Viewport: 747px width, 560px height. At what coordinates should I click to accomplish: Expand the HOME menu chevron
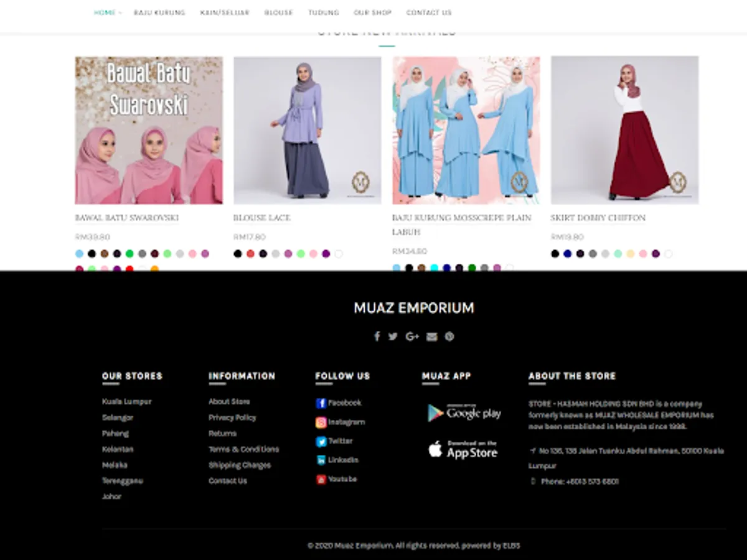(120, 12)
